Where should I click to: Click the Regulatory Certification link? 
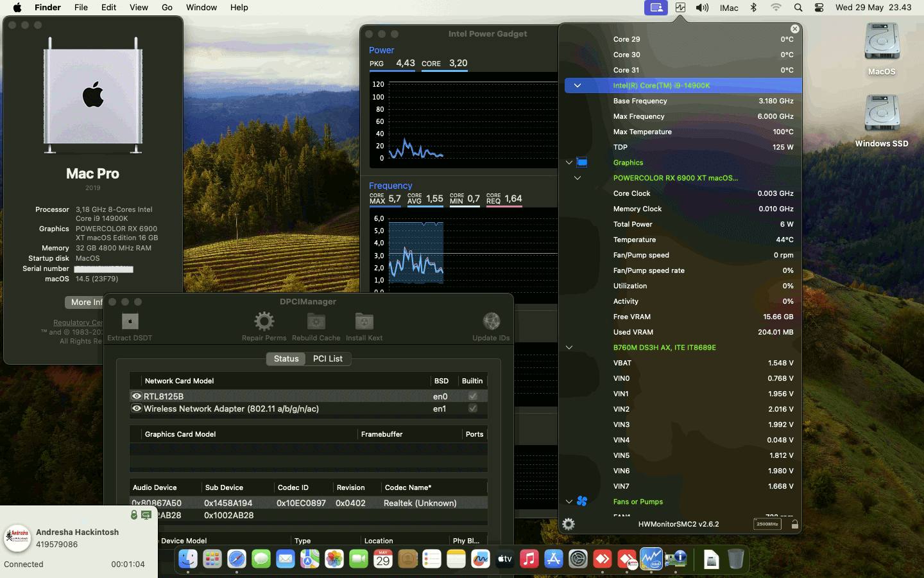(x=78, y=323)
